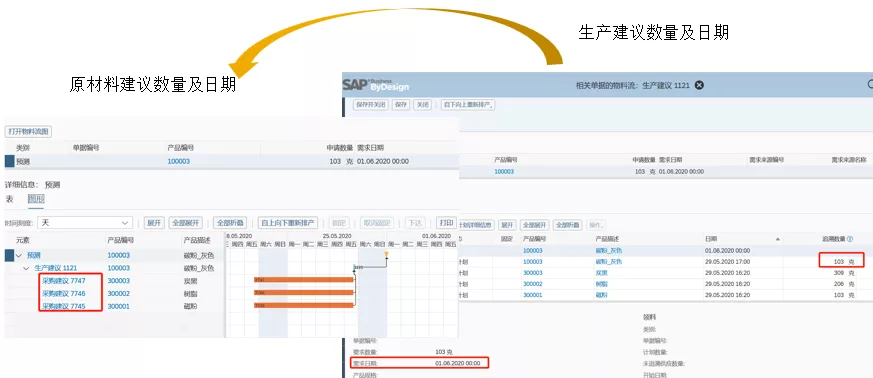Click the greyed 固定 button in left toolbar

(x=339, y=223)
